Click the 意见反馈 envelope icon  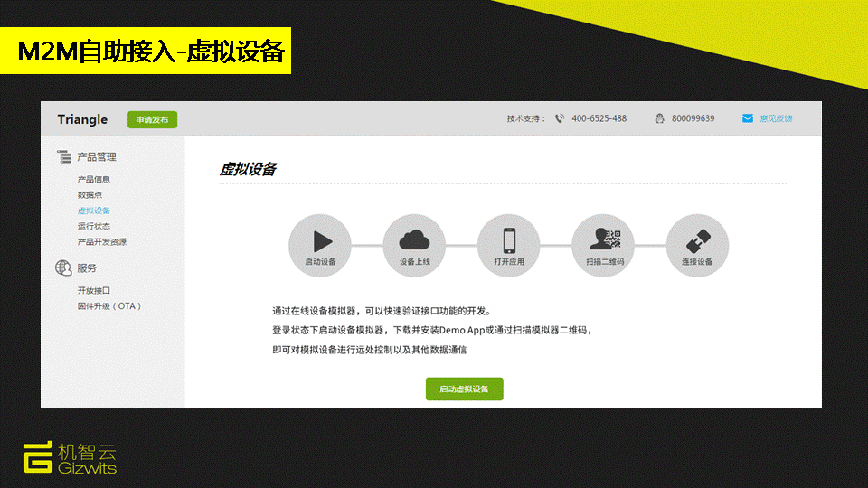tap(747, 118)
